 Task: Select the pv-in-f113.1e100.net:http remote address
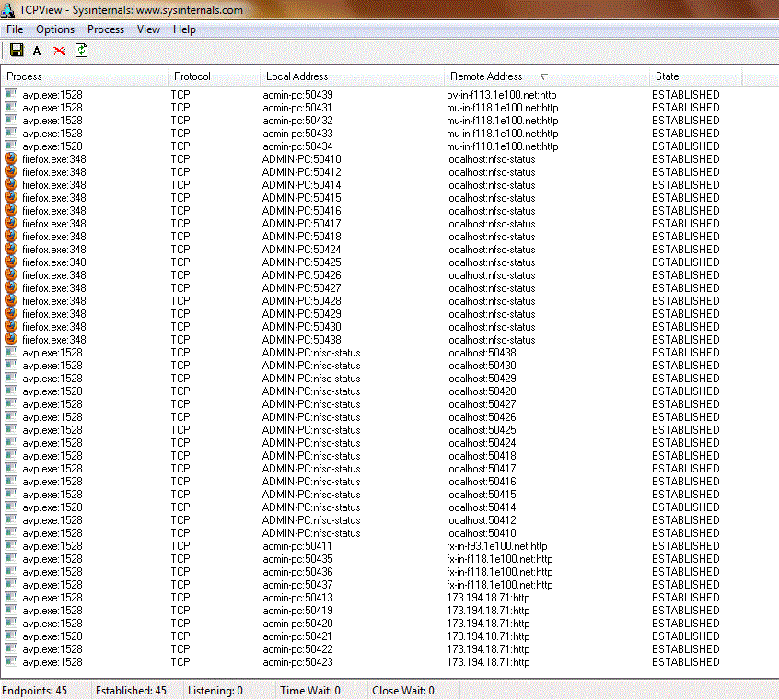tap(501, 94)
